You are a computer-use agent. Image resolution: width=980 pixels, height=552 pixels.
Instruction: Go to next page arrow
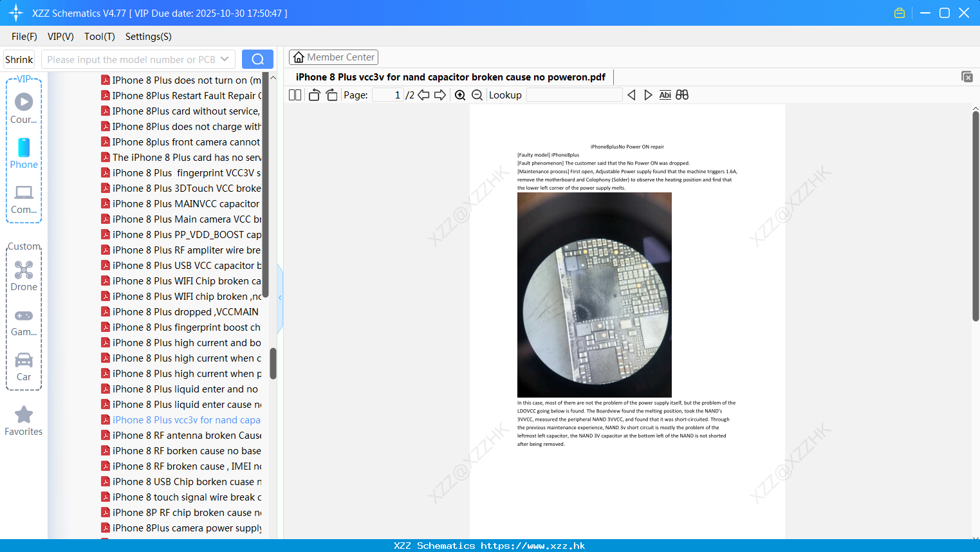point(440,95)
